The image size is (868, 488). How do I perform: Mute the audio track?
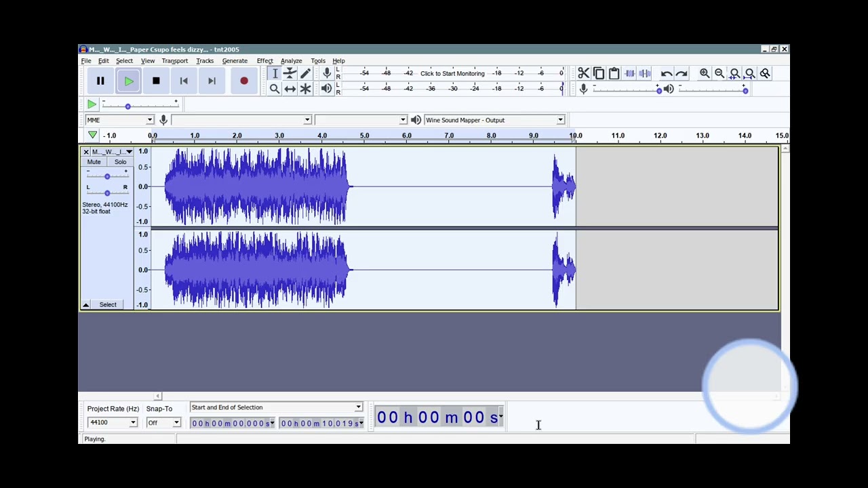[94, 162]
